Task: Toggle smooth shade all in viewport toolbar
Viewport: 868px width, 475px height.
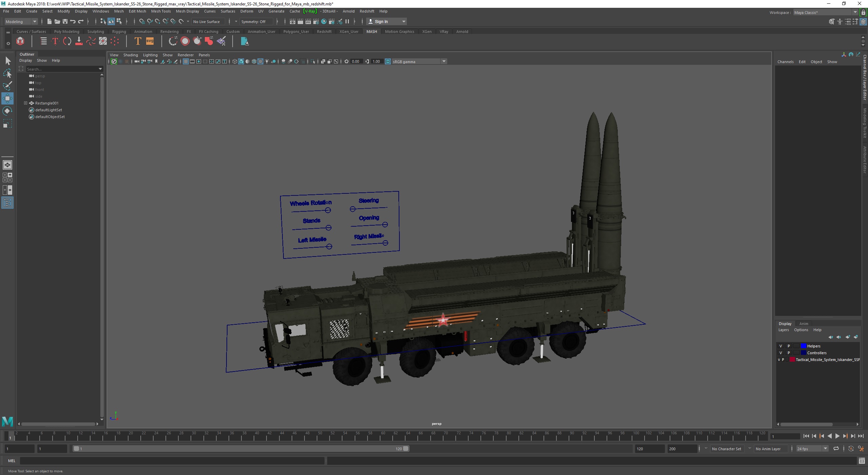Action: [241, 61]
